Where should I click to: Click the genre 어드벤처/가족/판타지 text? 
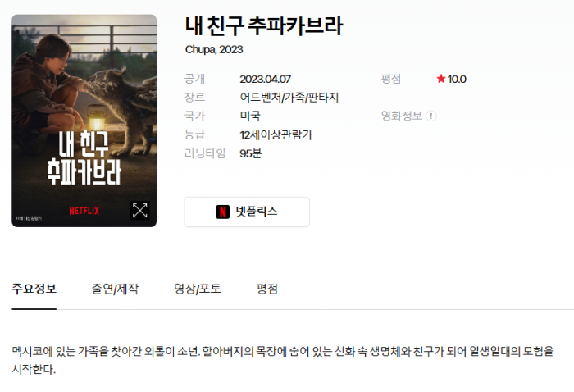point(289,98)
